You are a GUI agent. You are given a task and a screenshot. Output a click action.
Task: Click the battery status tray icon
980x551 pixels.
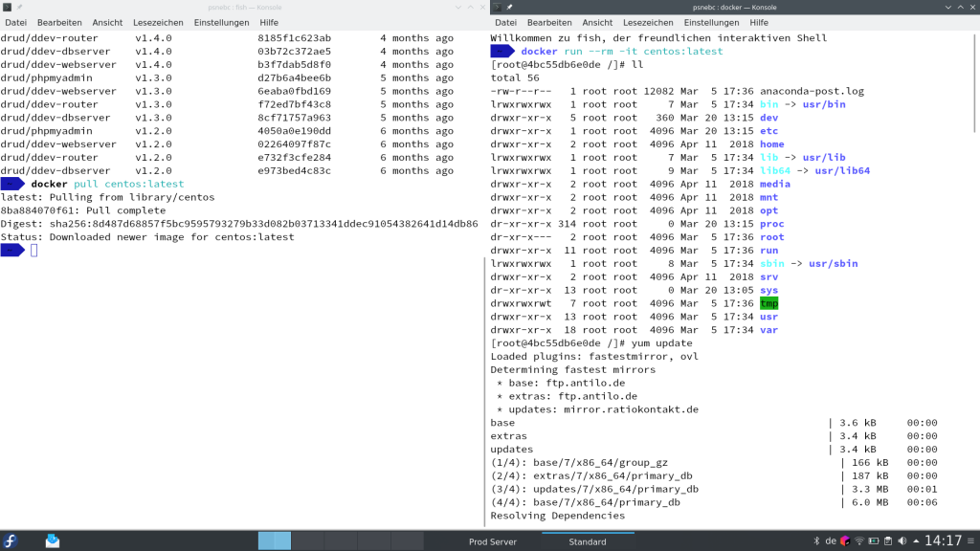pos(874,541)
